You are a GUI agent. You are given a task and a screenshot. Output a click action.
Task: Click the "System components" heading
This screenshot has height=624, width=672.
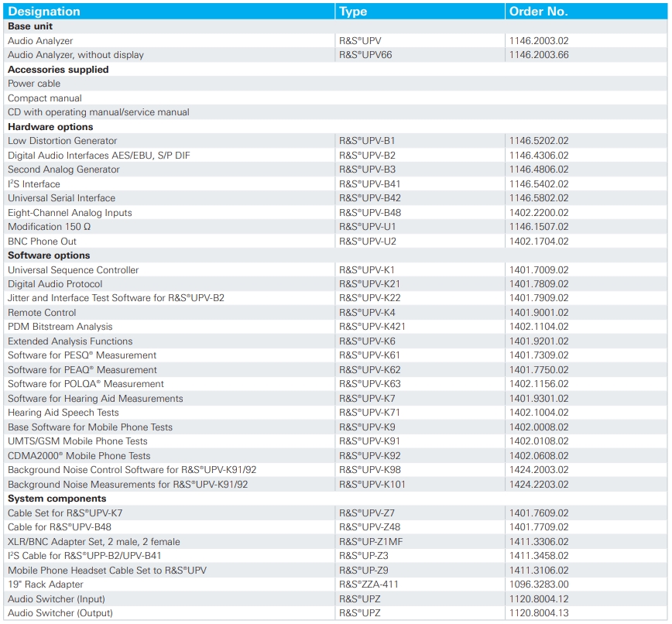click(57, 499)
